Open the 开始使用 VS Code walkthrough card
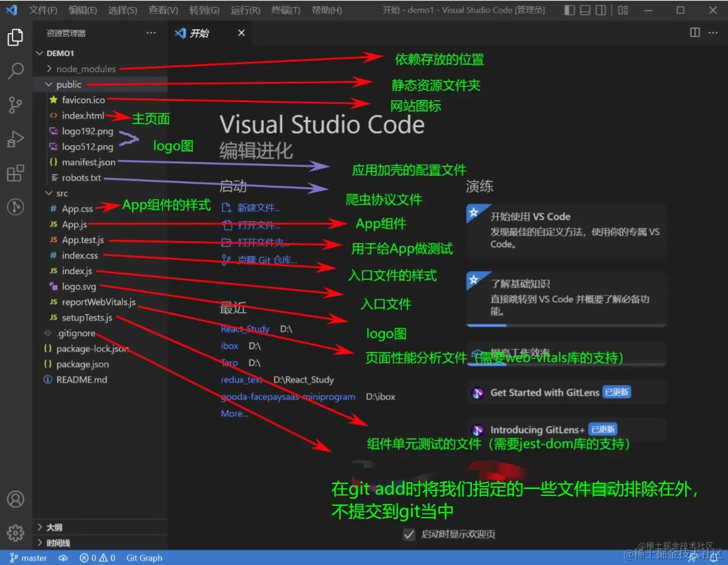The height and width of the screenshot is (565, 728). 566,230
